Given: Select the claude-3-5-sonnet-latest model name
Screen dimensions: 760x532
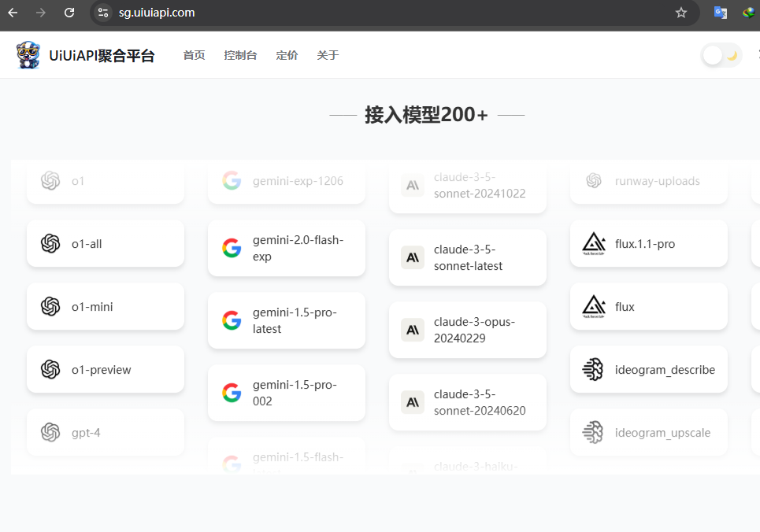Looking at the screenshot, I should (469, 257).
